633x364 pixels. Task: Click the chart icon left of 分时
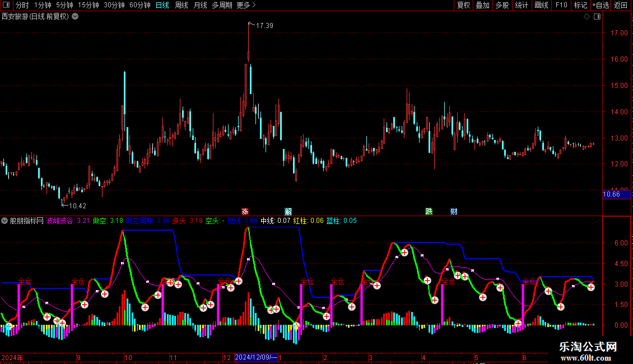7,6
